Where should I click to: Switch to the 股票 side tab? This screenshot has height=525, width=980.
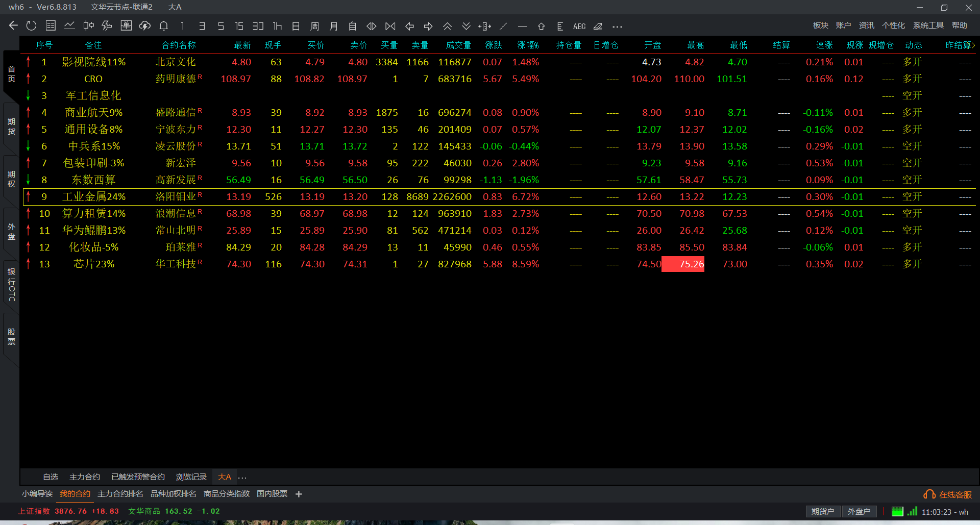pyautogui.click(x=11, y=337)
